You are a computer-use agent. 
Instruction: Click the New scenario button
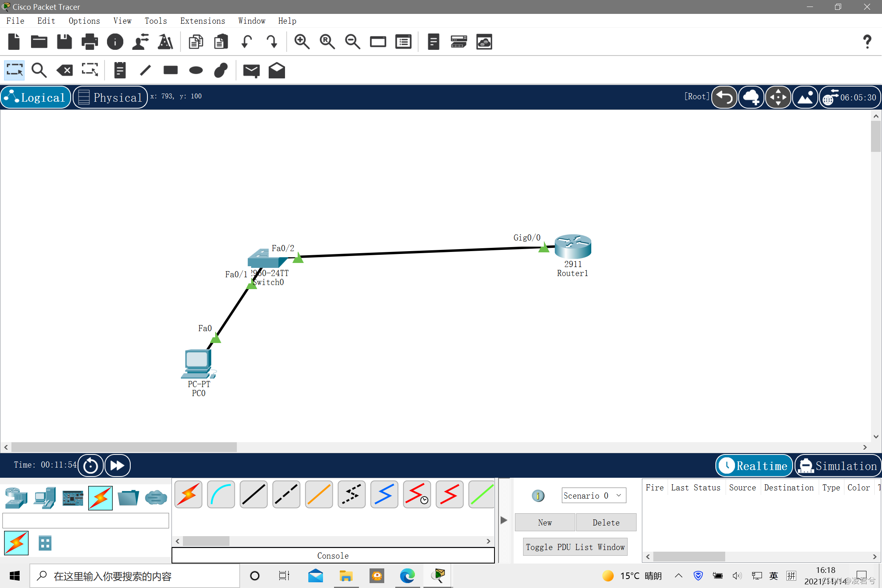coord(545,522)
